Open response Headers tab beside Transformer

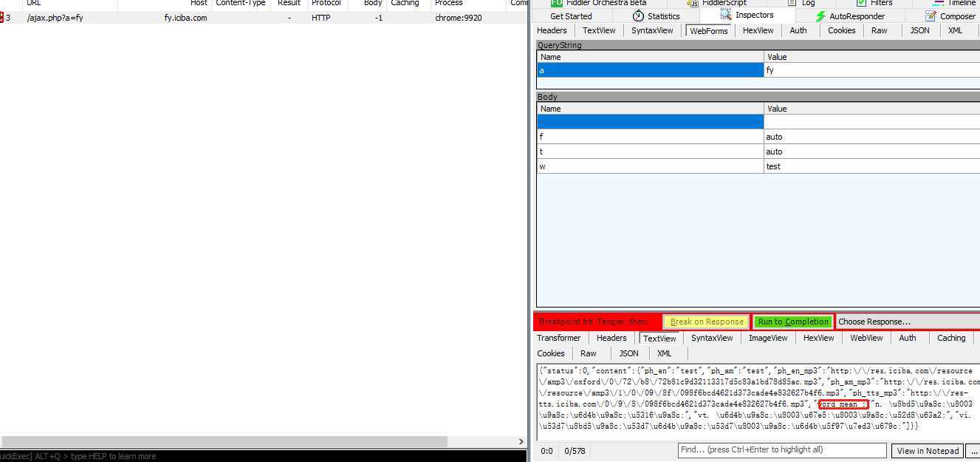pyautogui.click(x=611, y=338)
